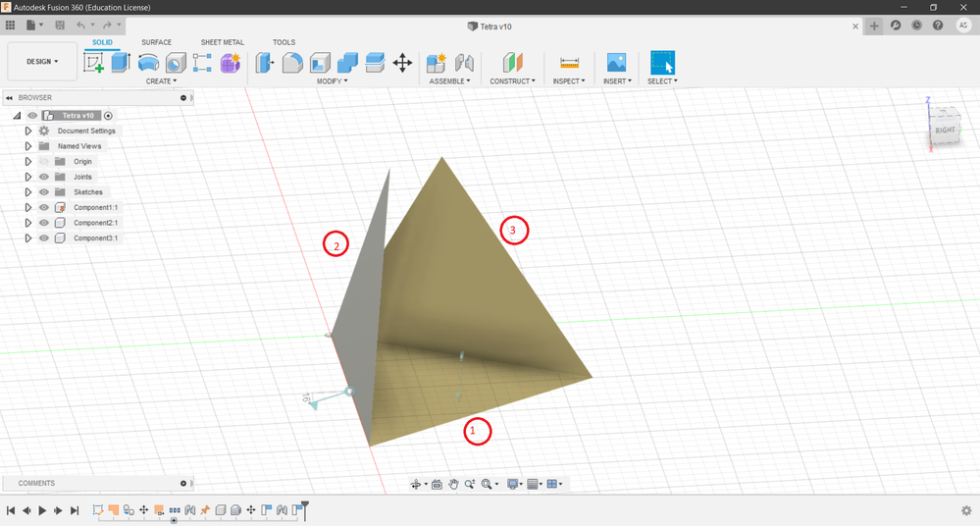The image size is (980, 526).
Task: Play the timeline
Action: [x=42, y=510]
